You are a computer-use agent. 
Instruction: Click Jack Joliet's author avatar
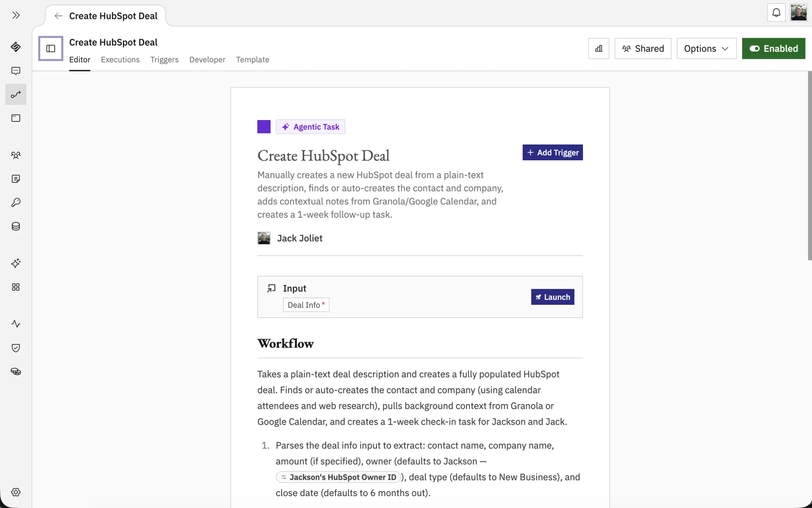tap(264, 238)
